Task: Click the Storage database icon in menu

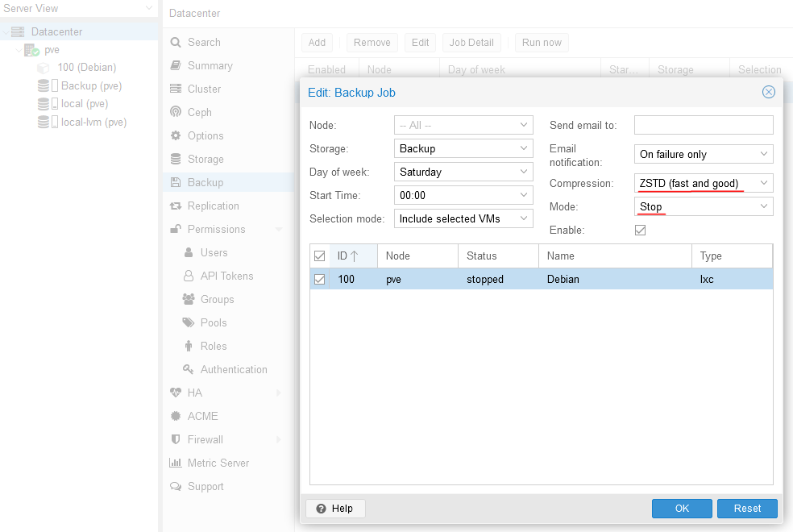Action: pyautogui.click(x=176, y=159)
